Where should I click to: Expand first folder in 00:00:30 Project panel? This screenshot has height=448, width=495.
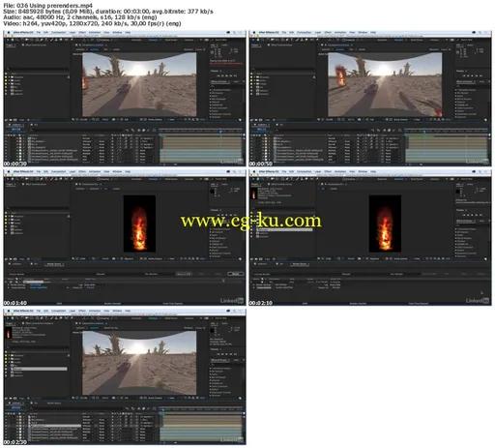(9, 77)
